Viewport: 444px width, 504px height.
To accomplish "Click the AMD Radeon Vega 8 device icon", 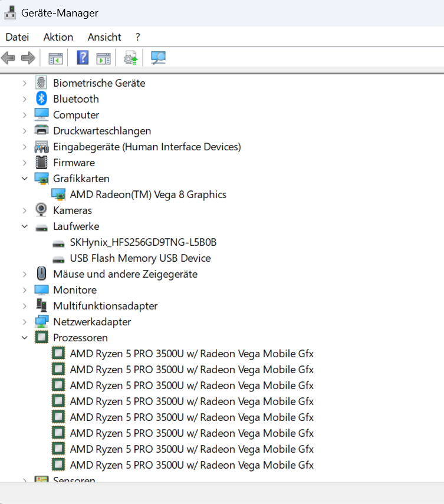I will (58, 195).
